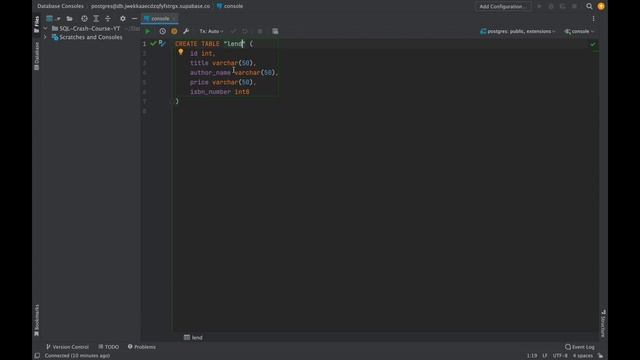Viewport: 640px width, 360px height.
Task: Toggle the in-editor results table icon
Action: [275, 31]
